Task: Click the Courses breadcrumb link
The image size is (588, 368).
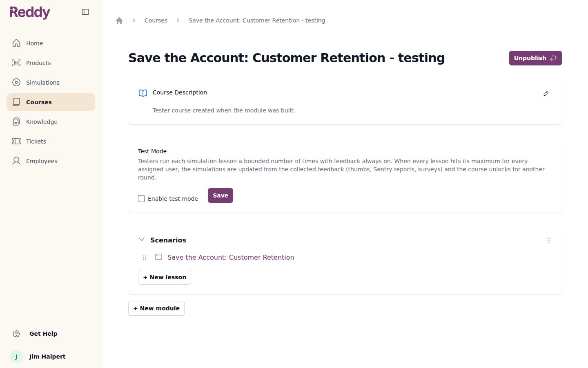Action: pyautogui.click(x=156, y=20)
